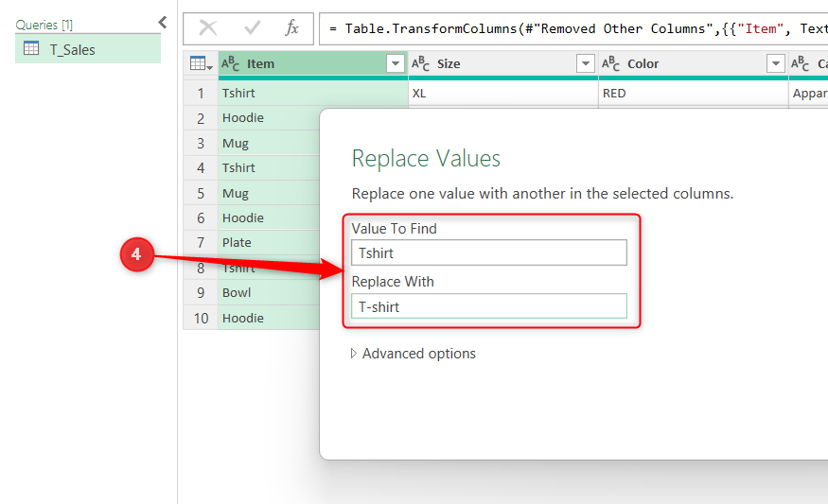This screenshot has width=828, height=504.
Task: Select the Mug cell in row 3
Action: 270,143
